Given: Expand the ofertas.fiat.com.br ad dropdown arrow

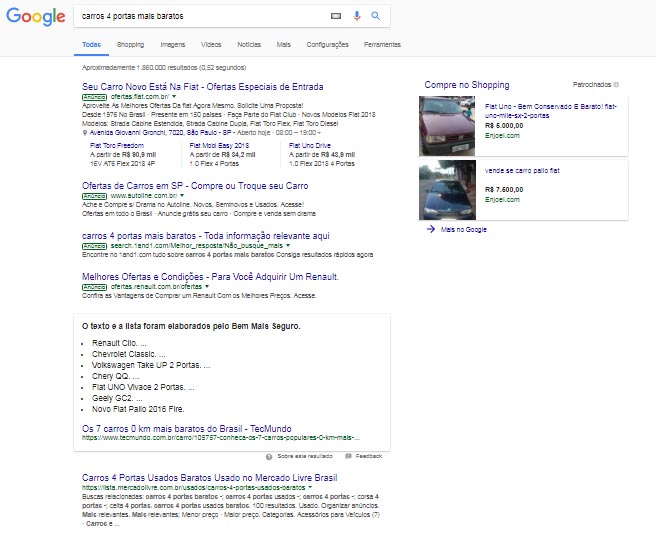Looking at the screenshot, I should pos(174,97).
